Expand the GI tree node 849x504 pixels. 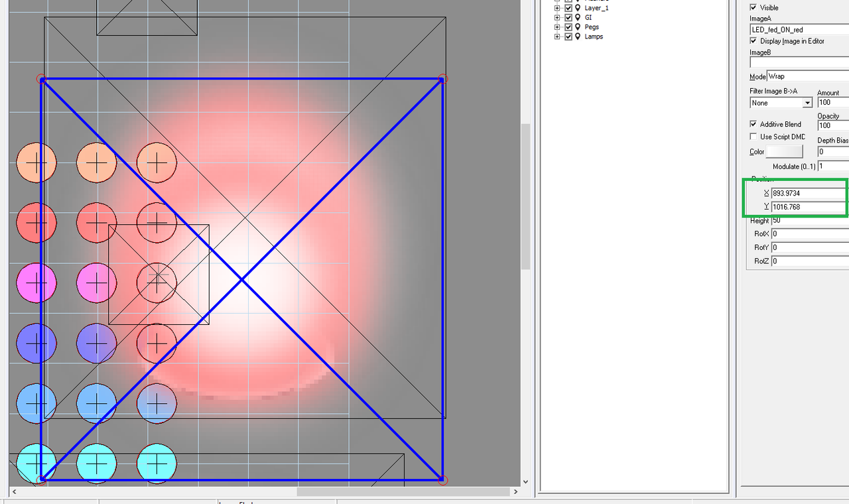(x=557, y=17)
